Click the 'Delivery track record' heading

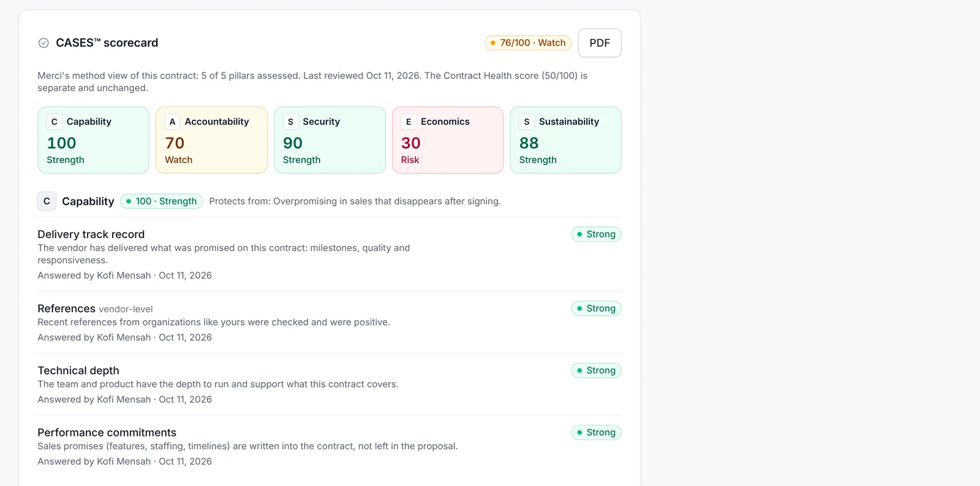(x=91, y=234)
